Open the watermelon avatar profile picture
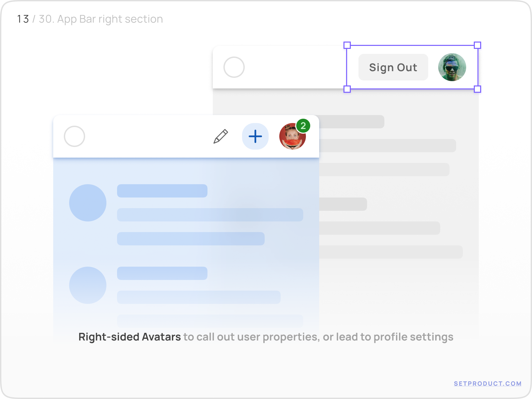Viewport: 532px width, 399px height. click(292, 137)
